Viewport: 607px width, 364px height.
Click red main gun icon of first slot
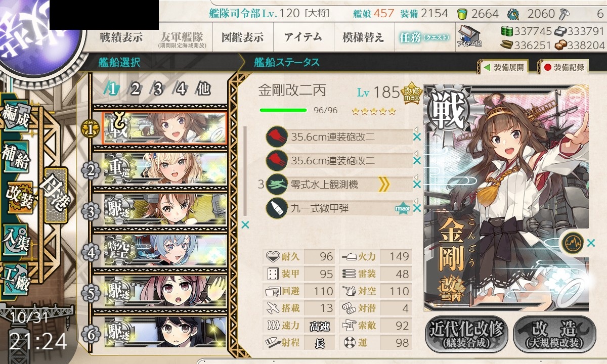click(276, 136)
